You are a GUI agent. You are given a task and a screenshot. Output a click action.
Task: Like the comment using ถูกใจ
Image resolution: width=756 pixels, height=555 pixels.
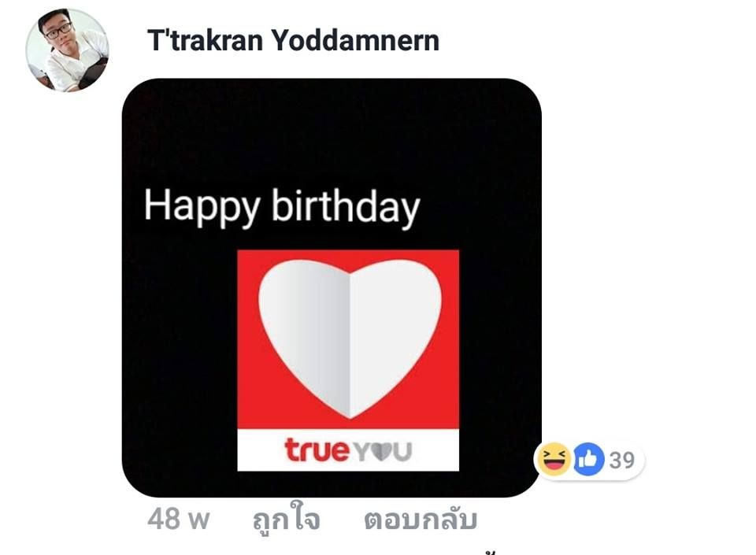(287, 520)
